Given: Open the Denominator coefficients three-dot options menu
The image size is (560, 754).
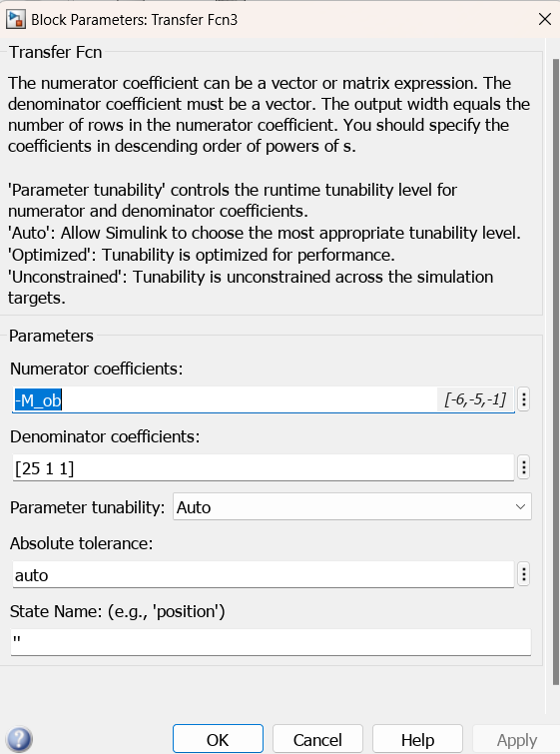Looking at the screenshot, I should 524,467.
